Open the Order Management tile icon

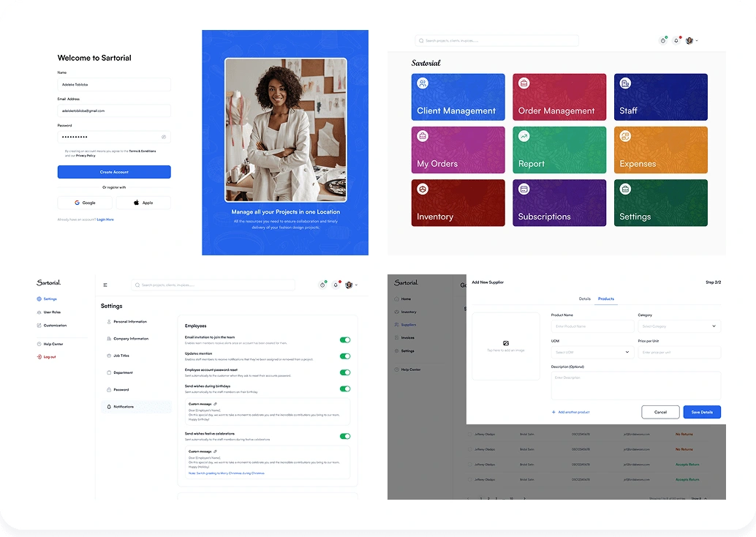524,83
